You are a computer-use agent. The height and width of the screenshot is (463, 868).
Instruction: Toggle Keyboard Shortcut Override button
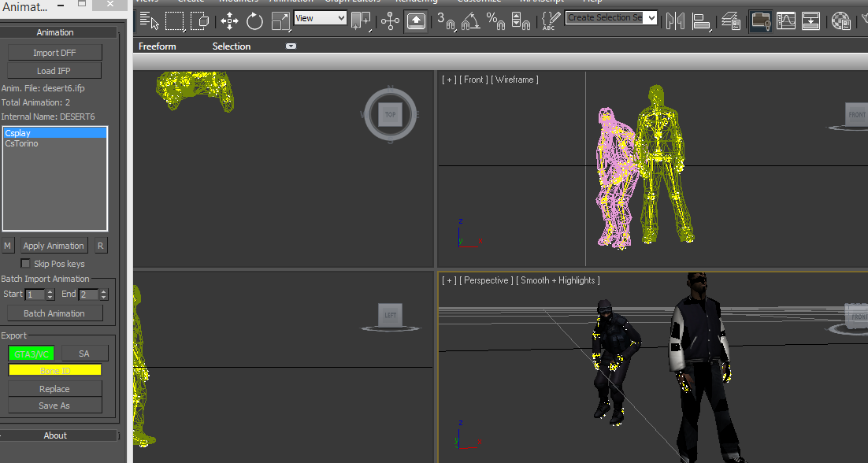(x=417, y=21)
